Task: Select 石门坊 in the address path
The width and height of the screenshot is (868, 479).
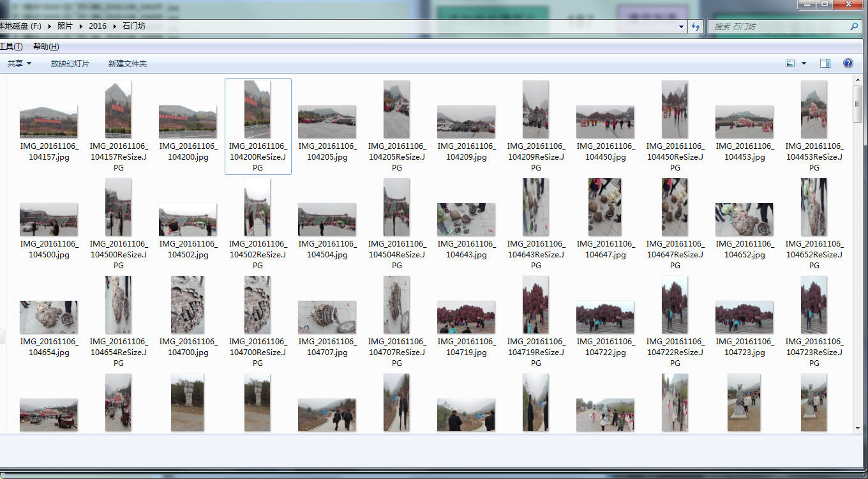Action: [x=135, y=26]
